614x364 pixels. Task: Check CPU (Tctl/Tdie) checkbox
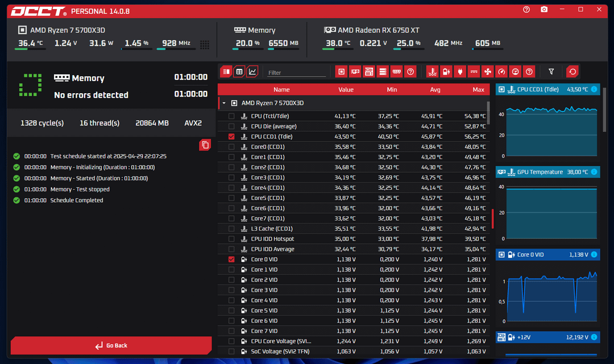(231, 116)
